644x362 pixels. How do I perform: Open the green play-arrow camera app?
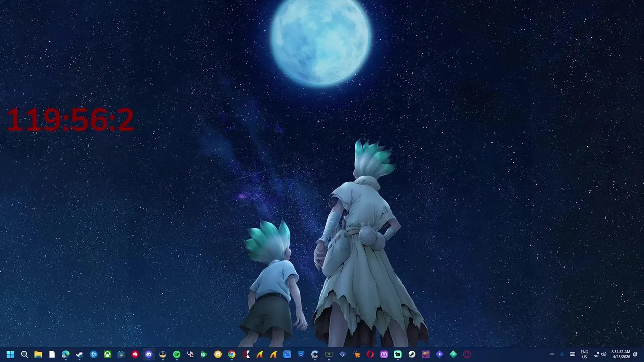[x=204, y=354]
